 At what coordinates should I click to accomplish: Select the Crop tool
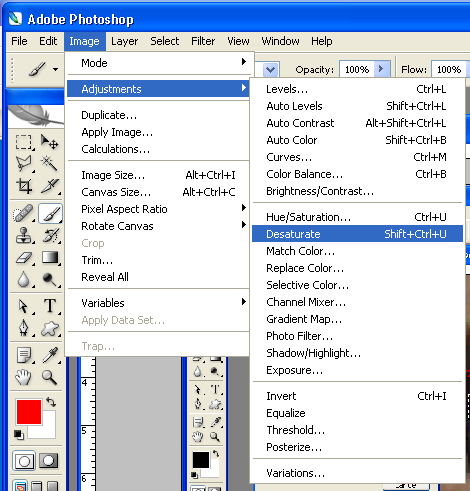click(x=24, y=186)
